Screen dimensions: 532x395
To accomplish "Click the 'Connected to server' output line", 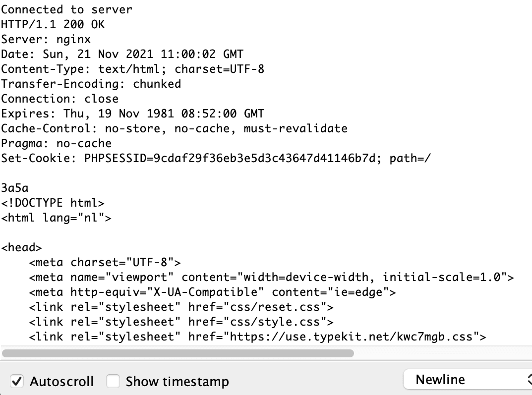I will (x=66, y=9).
